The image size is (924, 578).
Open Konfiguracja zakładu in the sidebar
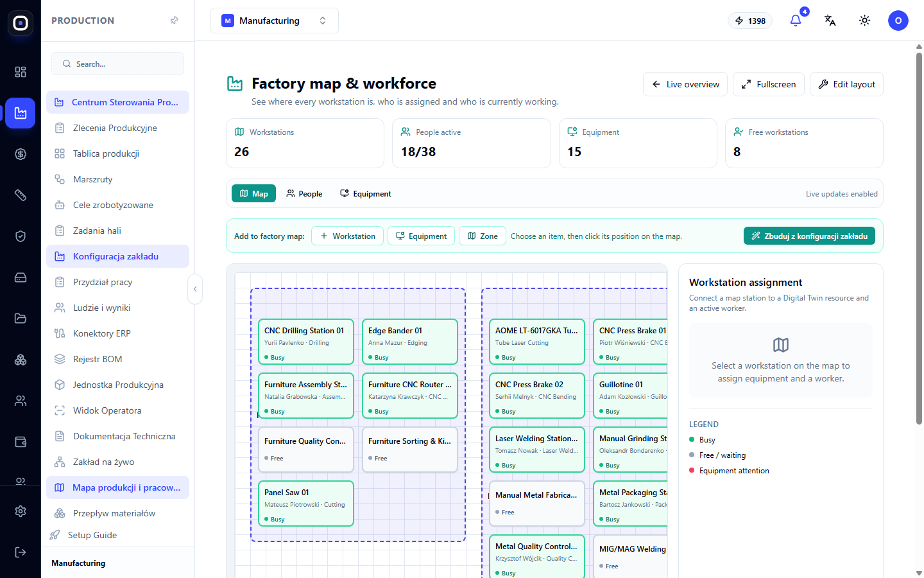117,256
